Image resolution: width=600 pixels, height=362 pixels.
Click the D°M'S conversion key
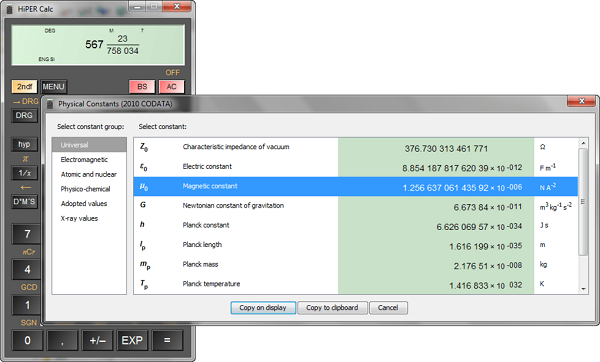click(24, 201)
